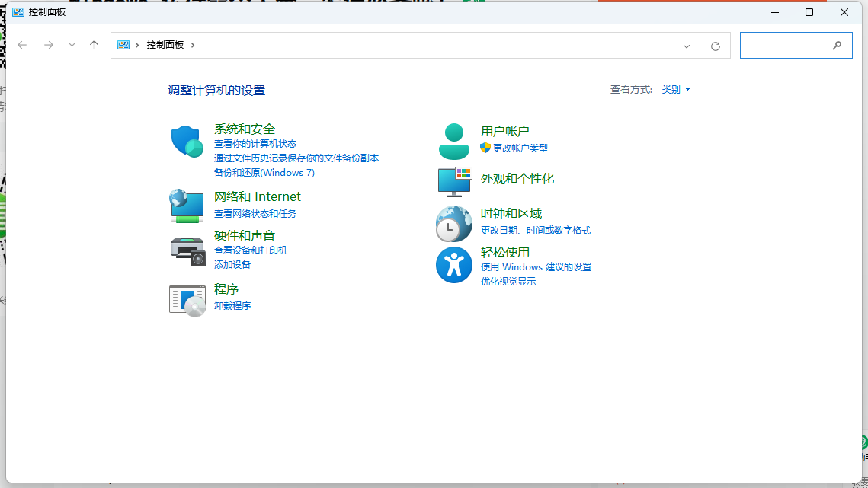This screenshot has width=868, height=488.
Task: Open 程序 category heading
Action: click(x=226, y=289)
